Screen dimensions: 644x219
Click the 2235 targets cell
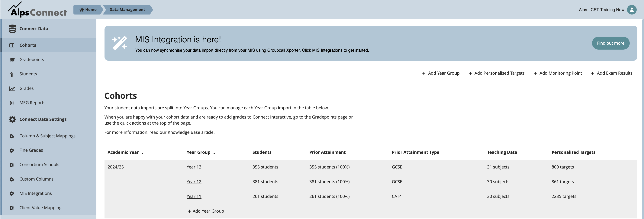pyautogui.click(x=564, y=196)
